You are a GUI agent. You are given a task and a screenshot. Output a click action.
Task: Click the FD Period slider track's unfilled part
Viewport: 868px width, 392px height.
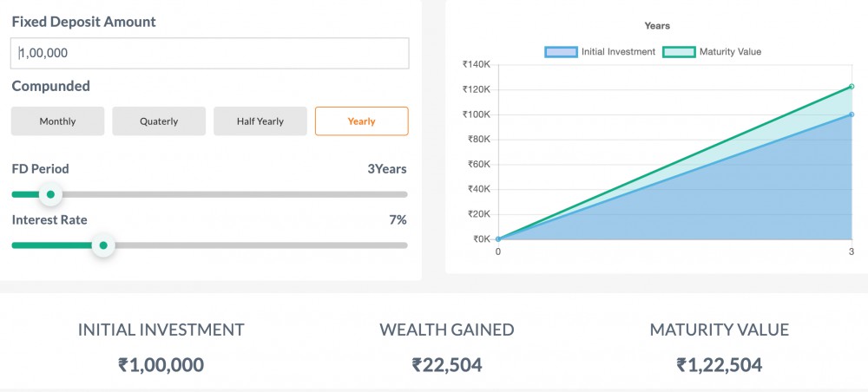tap(234, 194)
